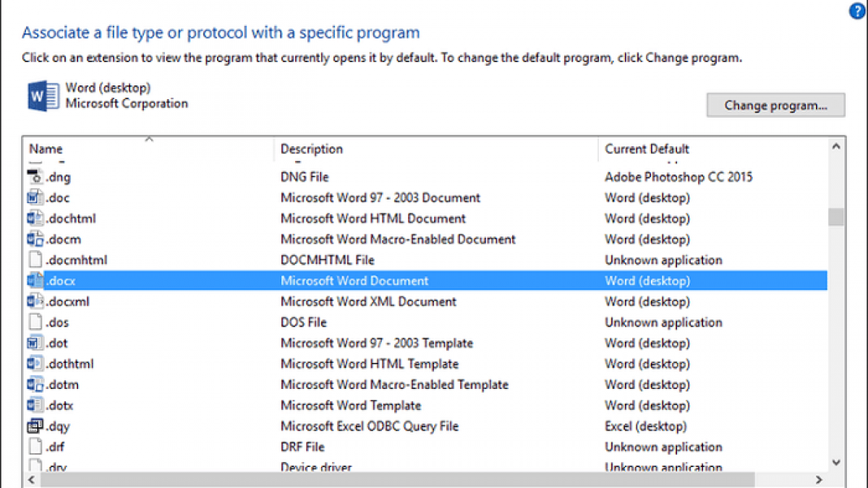Click 'Microsoft Word 97 - 2003 Template' description

tap(377, 343)
